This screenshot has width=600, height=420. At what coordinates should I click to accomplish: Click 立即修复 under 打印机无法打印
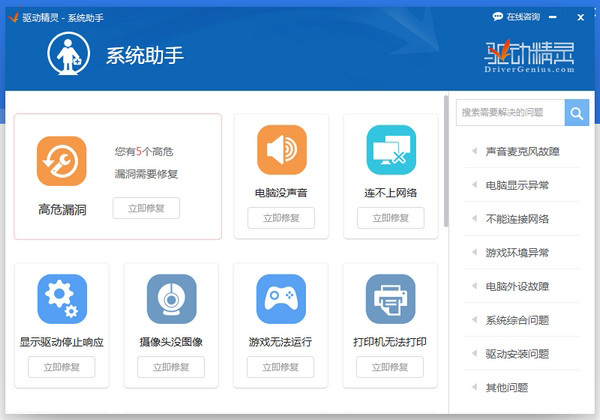pyautogui.click(x=390, y=367)
